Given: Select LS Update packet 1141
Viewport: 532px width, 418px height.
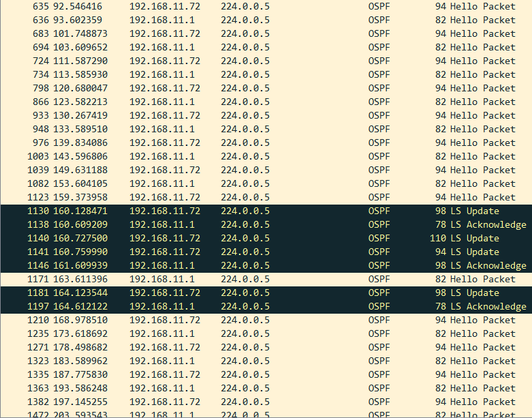Looking at the screenshot, I should click(x=266, y=252).
